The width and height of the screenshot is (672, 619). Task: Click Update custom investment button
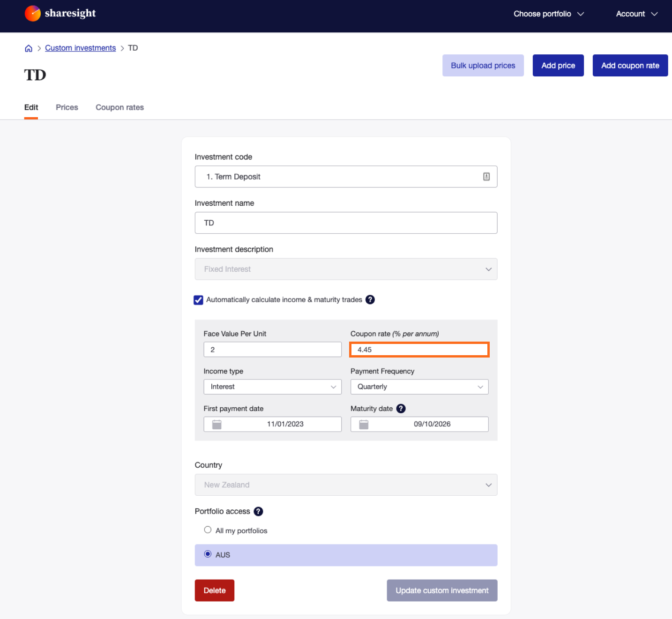(442, 590)
